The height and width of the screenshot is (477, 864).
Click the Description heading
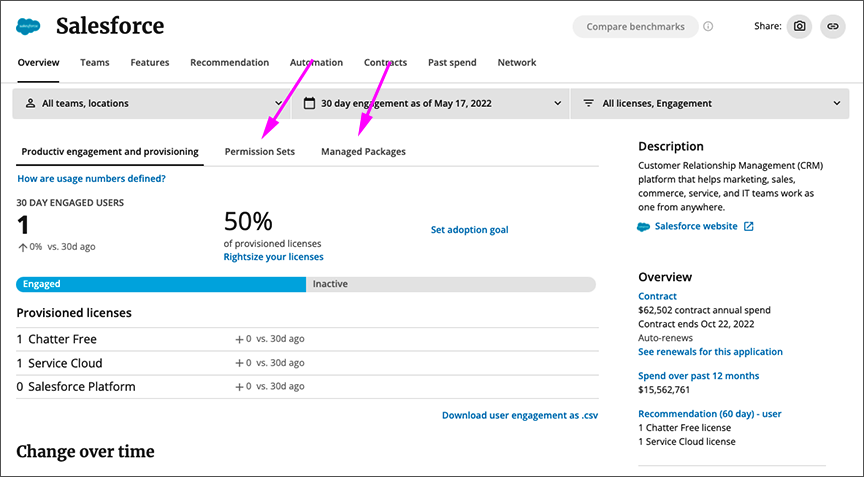[671, 147]
